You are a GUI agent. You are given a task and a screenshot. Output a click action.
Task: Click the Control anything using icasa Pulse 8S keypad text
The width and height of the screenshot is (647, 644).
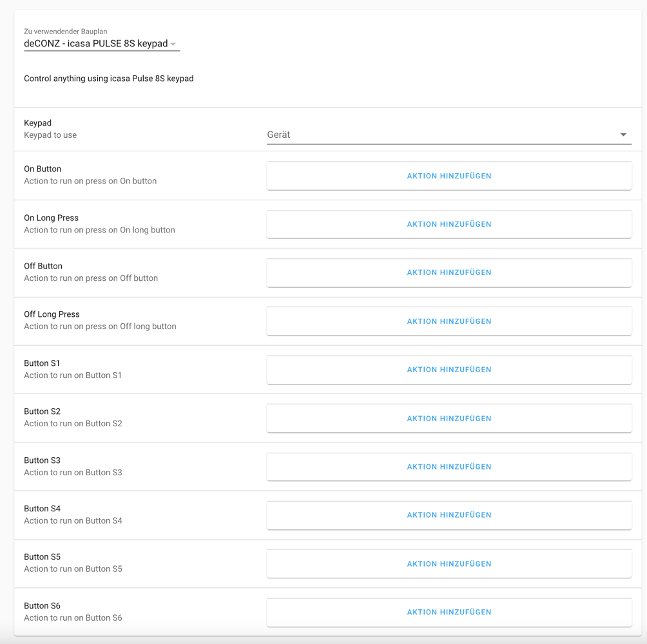108,79
